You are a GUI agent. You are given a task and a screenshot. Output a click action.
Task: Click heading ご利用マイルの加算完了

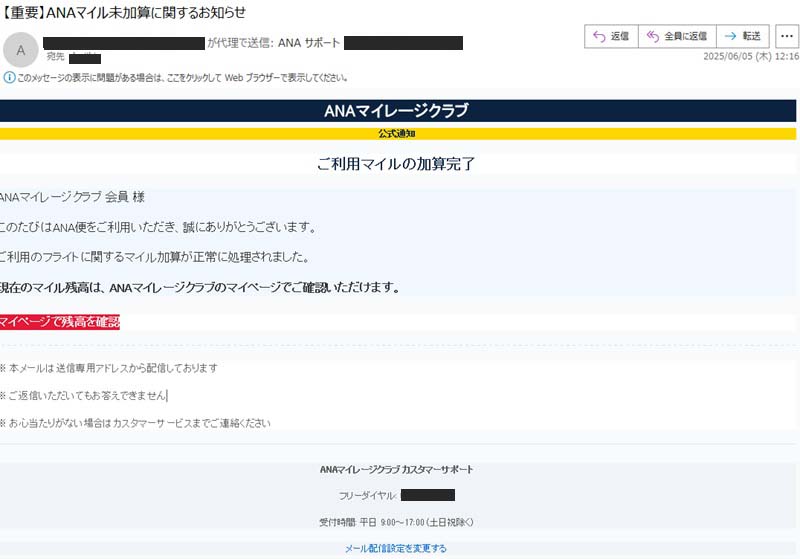coord(396,164)
